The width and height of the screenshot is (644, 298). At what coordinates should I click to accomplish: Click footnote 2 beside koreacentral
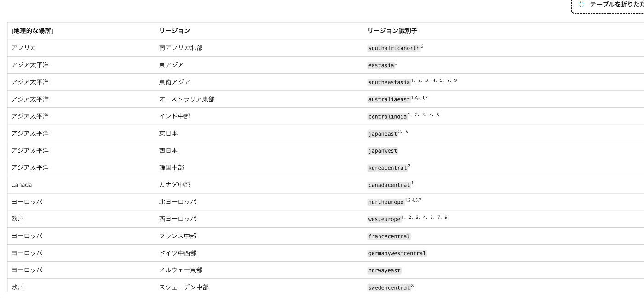409,166
